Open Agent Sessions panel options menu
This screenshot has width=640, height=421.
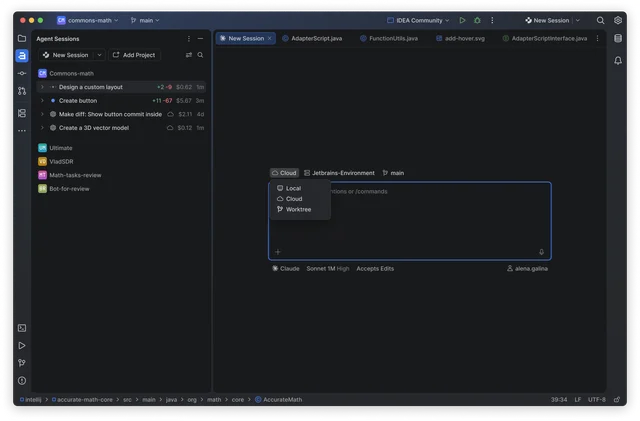pos(189,39)
